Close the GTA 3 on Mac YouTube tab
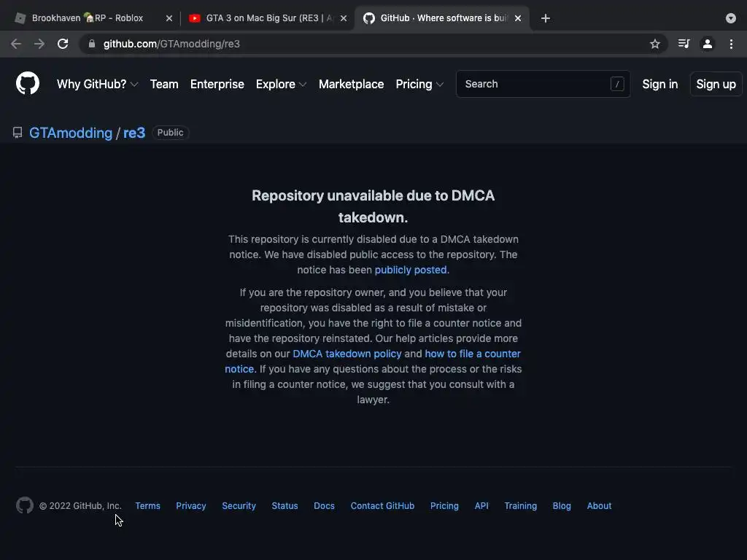The width and height of the screenshot is (747, 560). point(344,18)
